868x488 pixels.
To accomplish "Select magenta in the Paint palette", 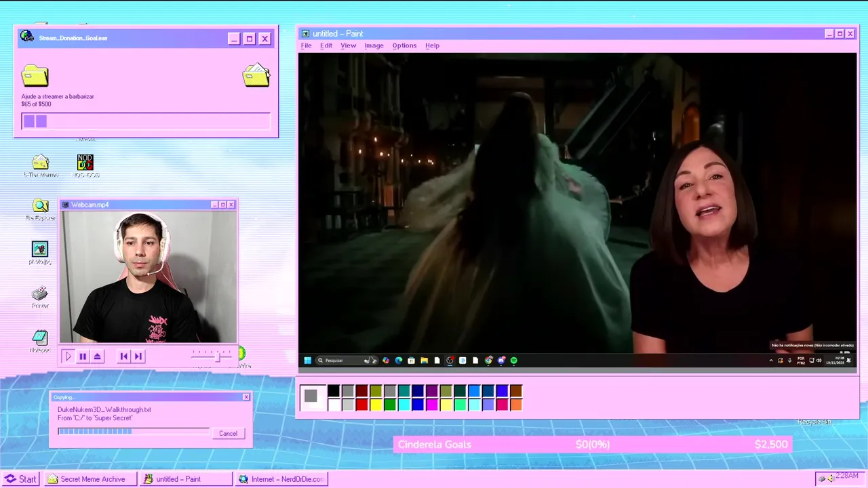I will (432, 405).
